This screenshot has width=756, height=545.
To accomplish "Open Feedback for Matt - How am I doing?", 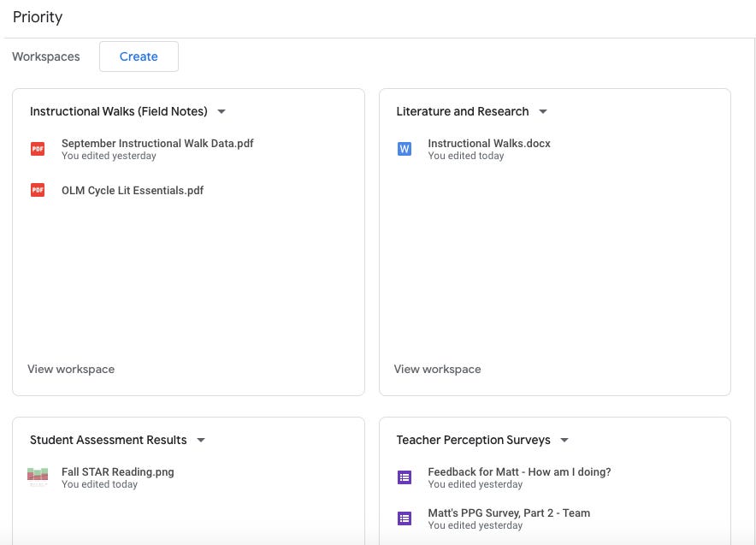I will pyautogui.click(x=519, y=471).
